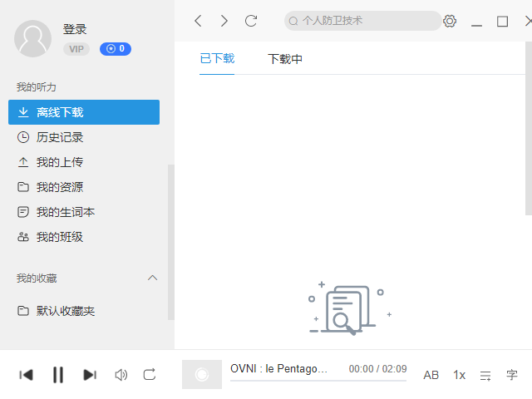The width and height of the screenshot is (532, 399).
Task: Toggle subtitles with 字 icon
Action: (x=512, y=375)
